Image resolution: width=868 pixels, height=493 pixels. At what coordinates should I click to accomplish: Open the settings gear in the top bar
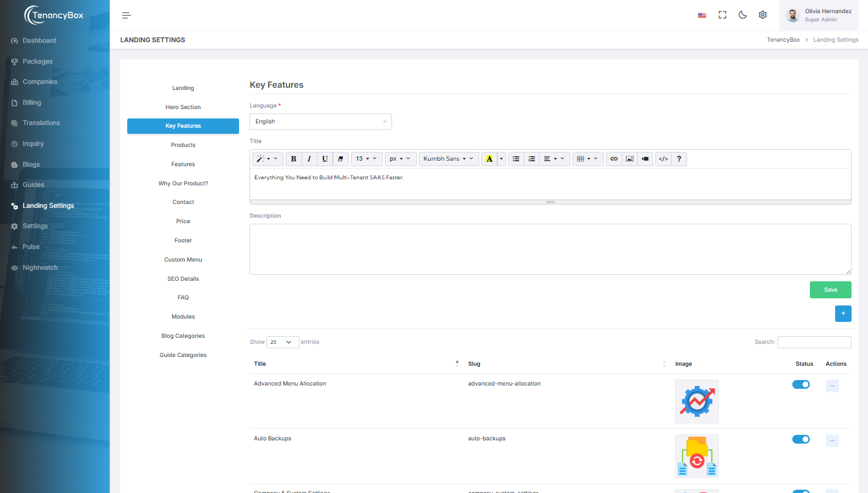[763, 15]
